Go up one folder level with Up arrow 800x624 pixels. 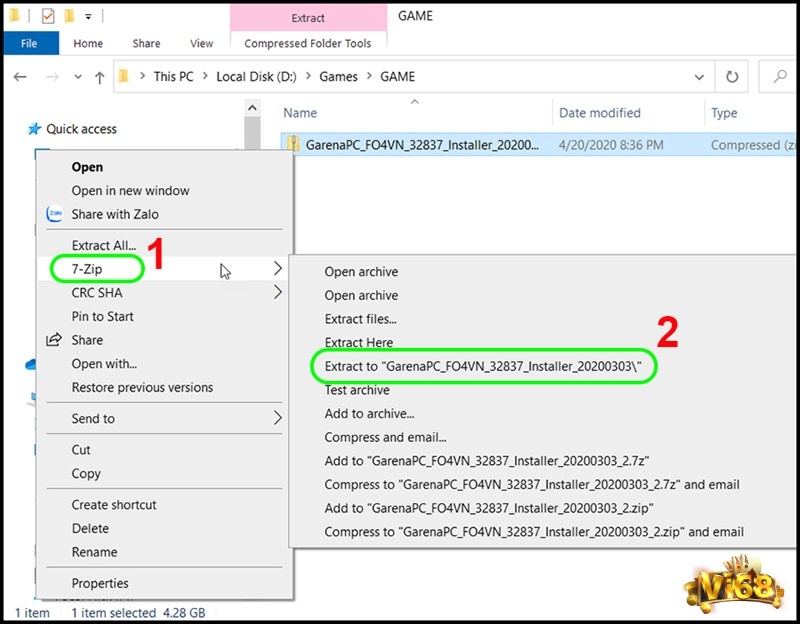(99, 78)
